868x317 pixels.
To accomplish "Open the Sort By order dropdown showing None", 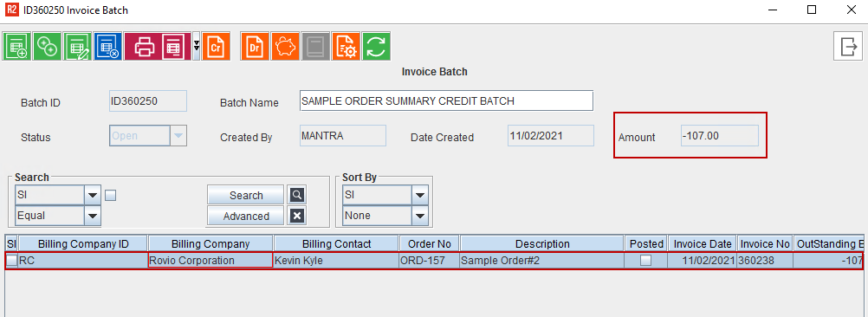I will point(385,215).
